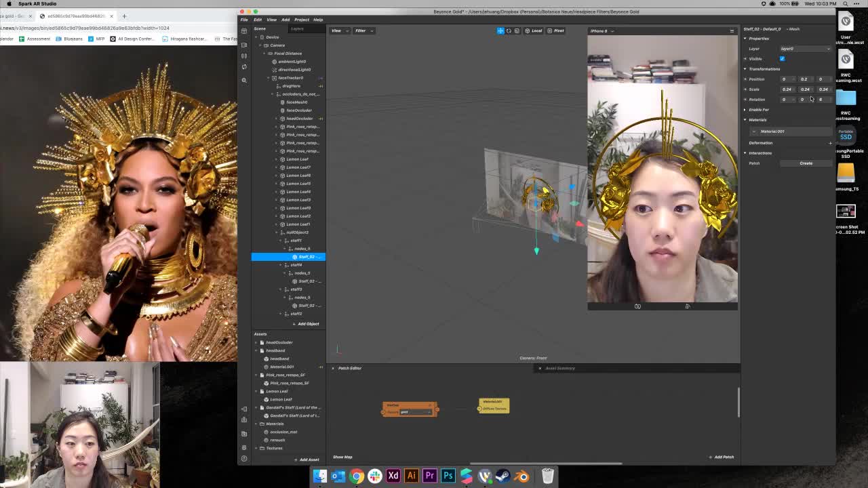Open Finder in the dock
868x488 pixels.
click(319, 476)
